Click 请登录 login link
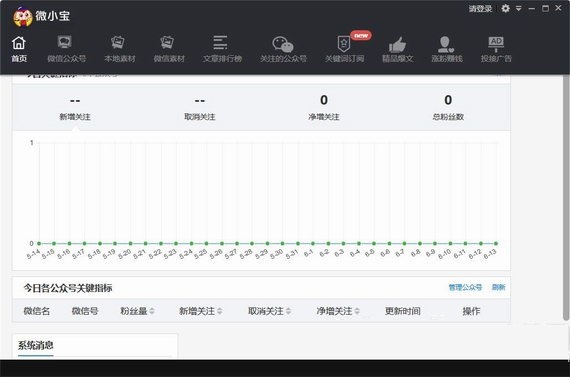This screenshot has height=377, width=570. click(x=480, y=9)
